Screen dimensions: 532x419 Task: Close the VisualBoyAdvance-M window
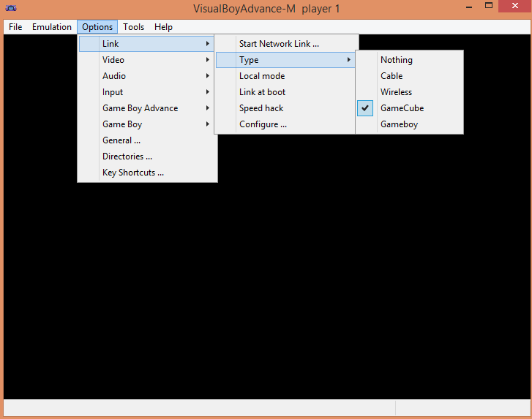tap(514, 6)
